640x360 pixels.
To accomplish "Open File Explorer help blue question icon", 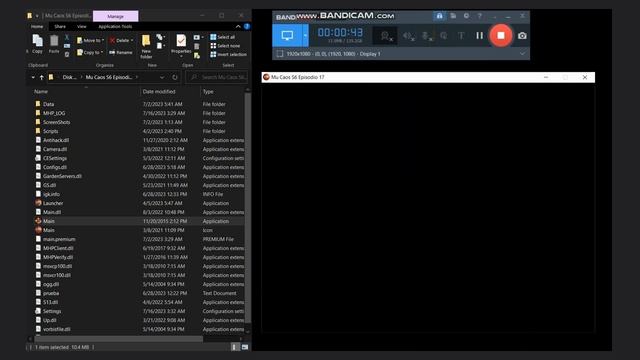I will point(247,27).
